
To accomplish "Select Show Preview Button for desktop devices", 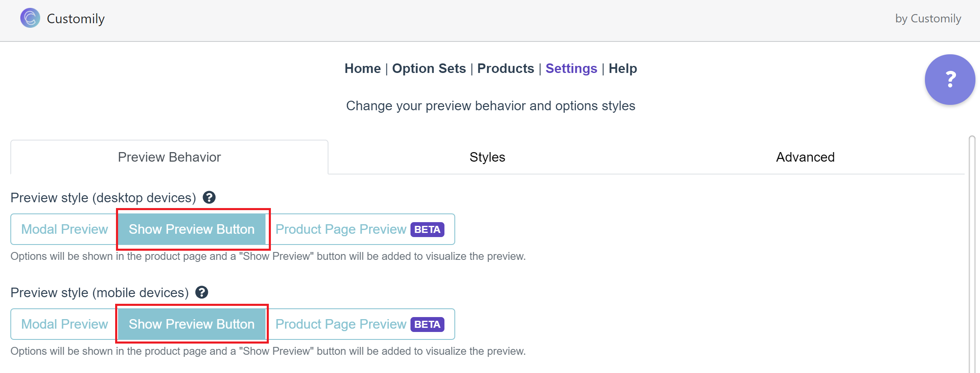I will click(192, 229).
